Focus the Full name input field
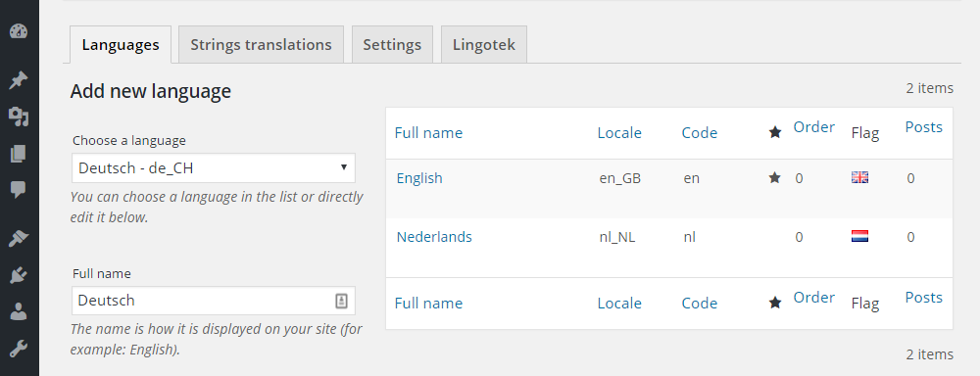 click(213, 301)
